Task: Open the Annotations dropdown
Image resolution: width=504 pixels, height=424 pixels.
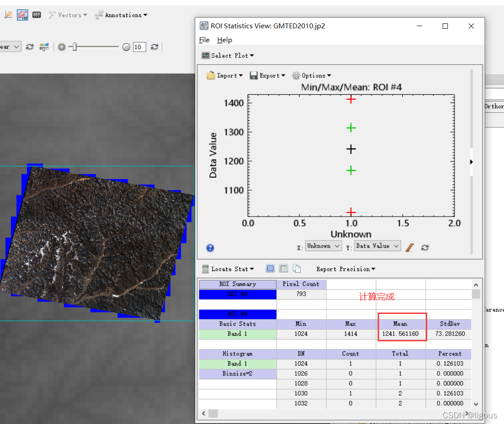Action: (x=121, y=15)
